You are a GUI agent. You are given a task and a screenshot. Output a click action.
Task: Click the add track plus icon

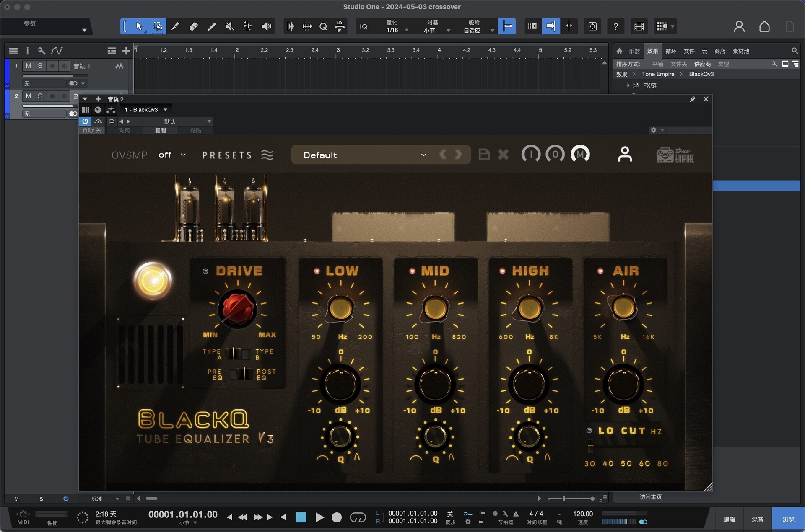point(126,51)
